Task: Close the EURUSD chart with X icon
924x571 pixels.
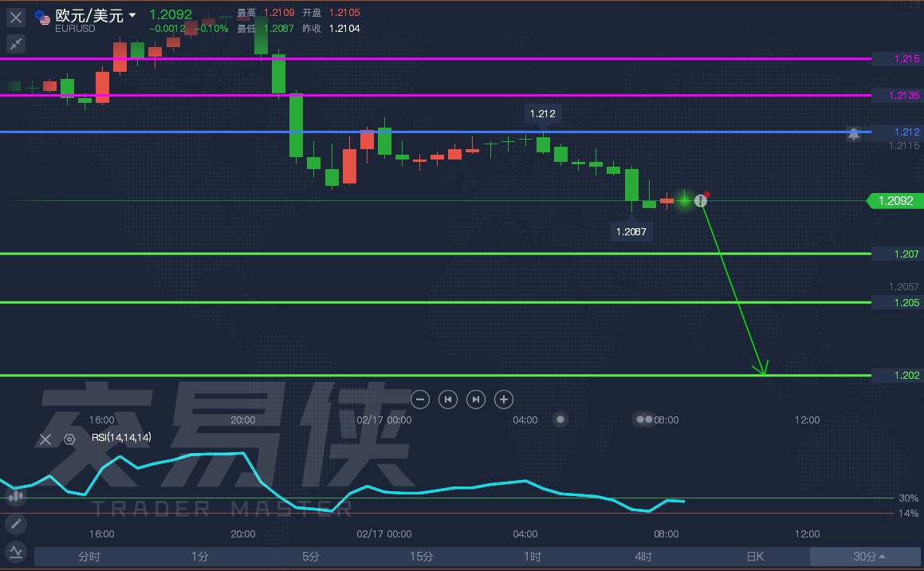Action: click(x=16, y=18)
